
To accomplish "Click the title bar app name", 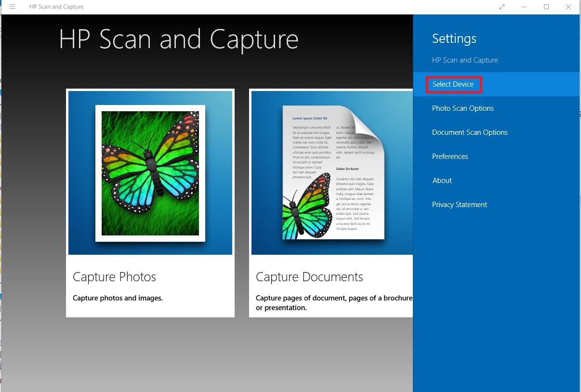I will (56, 7).
